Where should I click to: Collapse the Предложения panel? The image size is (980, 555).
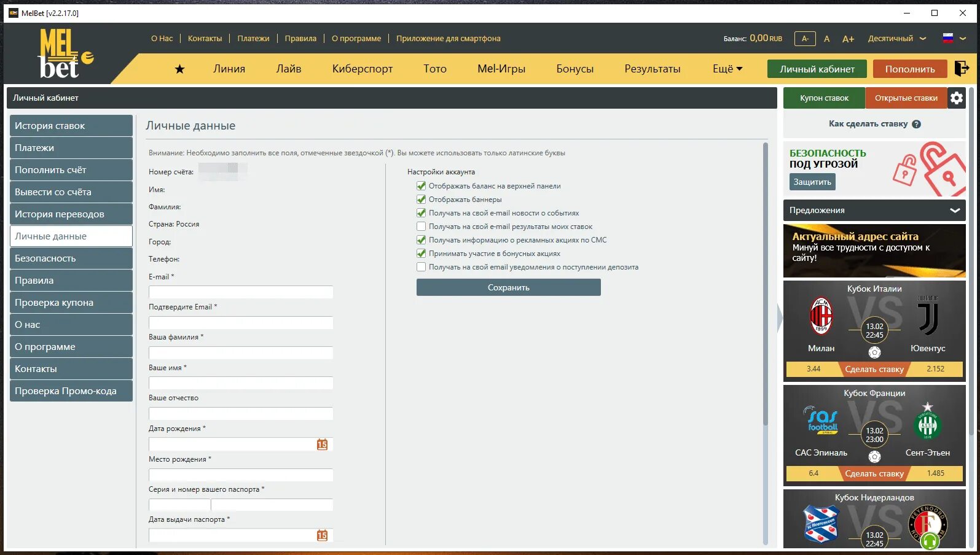pos(955,210)
